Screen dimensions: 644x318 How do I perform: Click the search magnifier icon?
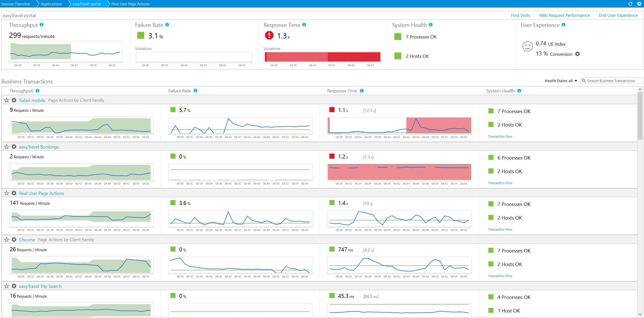click(x=584, y=81)
